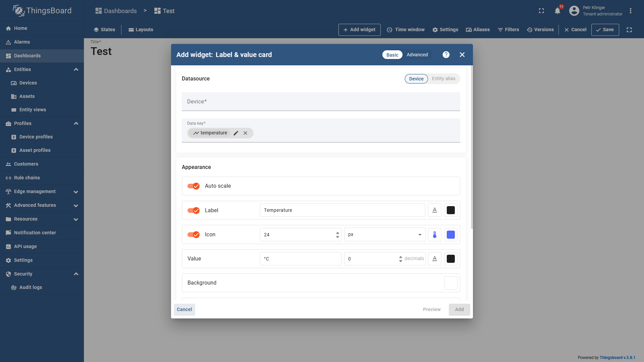The image size is (644, 362).
Task: Expand the Edge management section
Action: click(76, 192)
